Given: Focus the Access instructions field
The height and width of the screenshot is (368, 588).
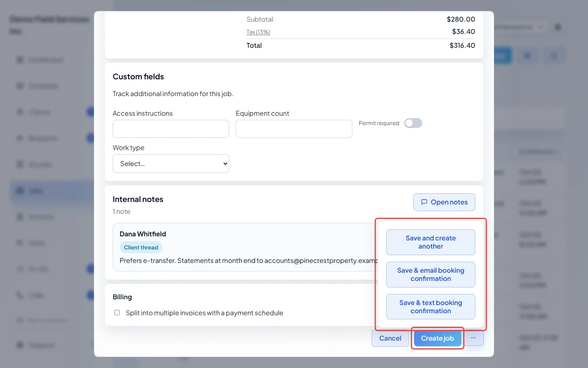Looking at the screenshot, I should coord(171,129).
